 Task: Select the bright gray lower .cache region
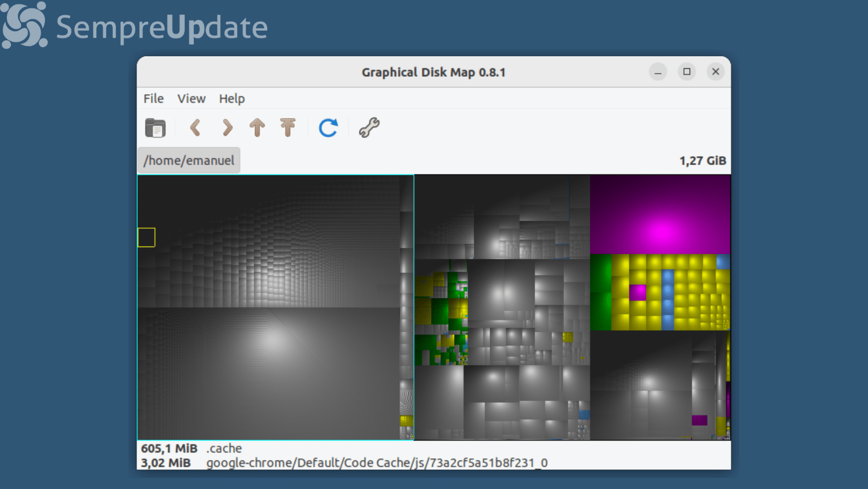269,373
